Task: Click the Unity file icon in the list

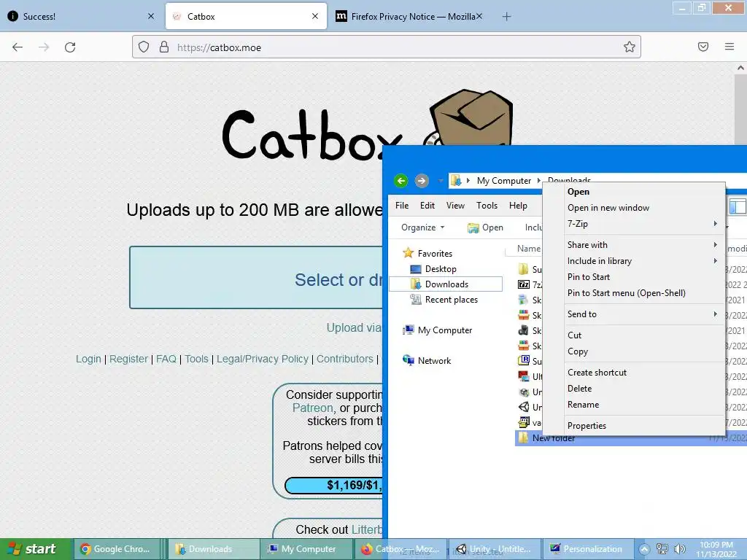Action: (524, 407)
